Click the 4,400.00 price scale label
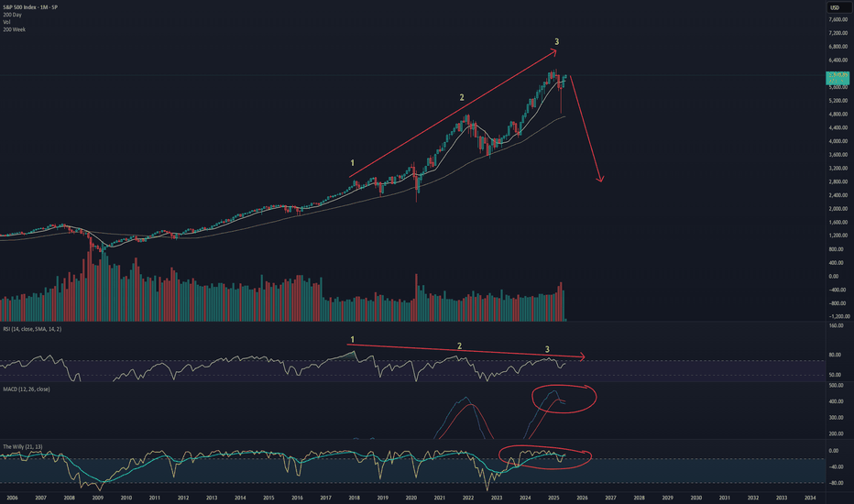This screenshot has height=504, width=854. point(838,127)
